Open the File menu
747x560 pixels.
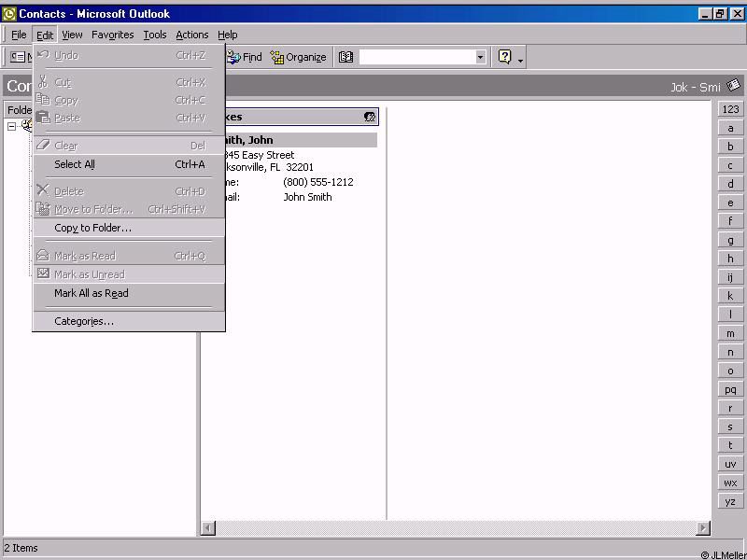(19, 35)
